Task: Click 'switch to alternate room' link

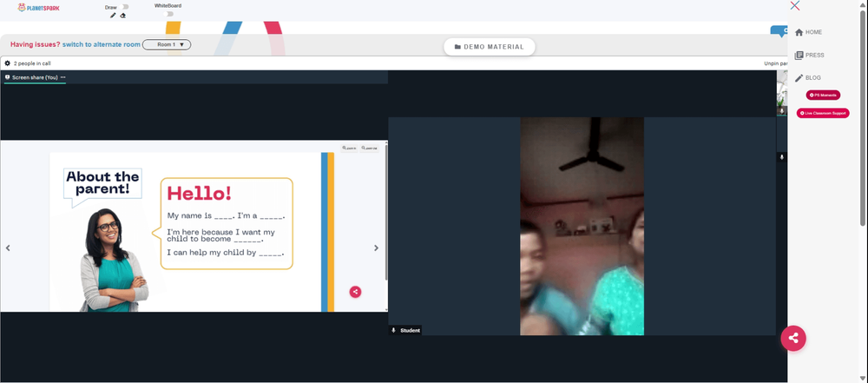Action: tap(102, 44)
